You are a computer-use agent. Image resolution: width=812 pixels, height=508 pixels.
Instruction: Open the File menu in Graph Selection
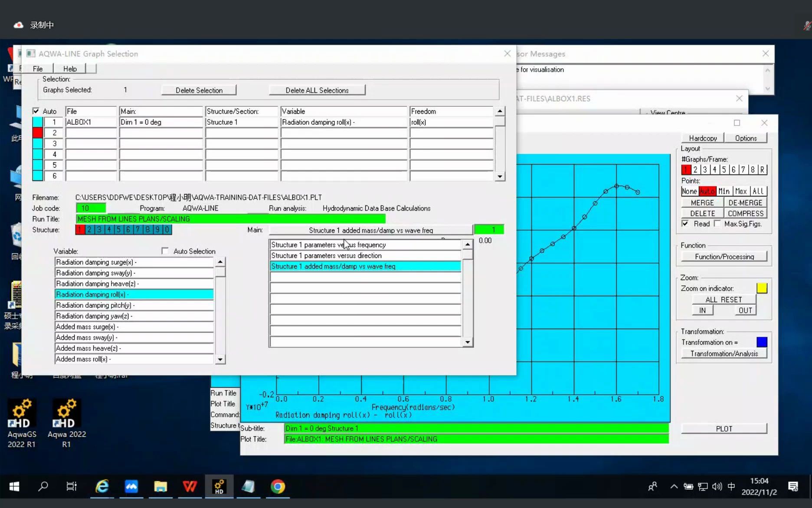(x=37, y=68)
